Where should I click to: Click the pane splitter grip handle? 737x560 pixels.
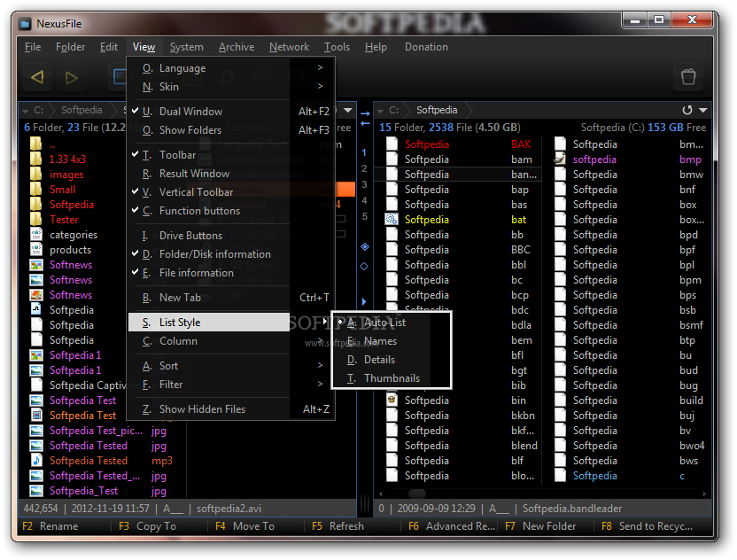point(365,505)
